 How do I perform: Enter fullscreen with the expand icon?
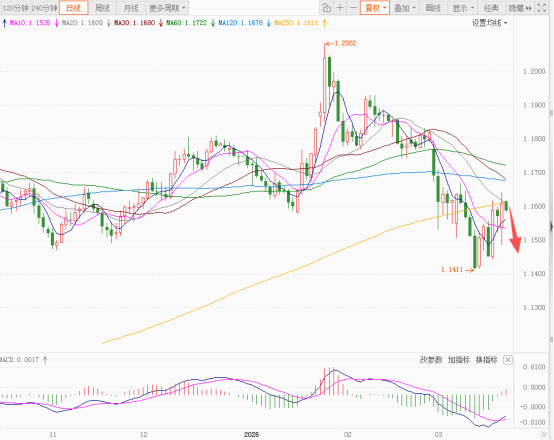click(x=542, y=8)
